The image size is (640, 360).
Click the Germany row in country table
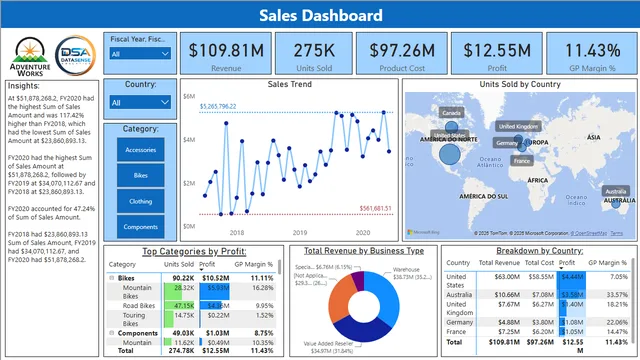click(537, 322)
